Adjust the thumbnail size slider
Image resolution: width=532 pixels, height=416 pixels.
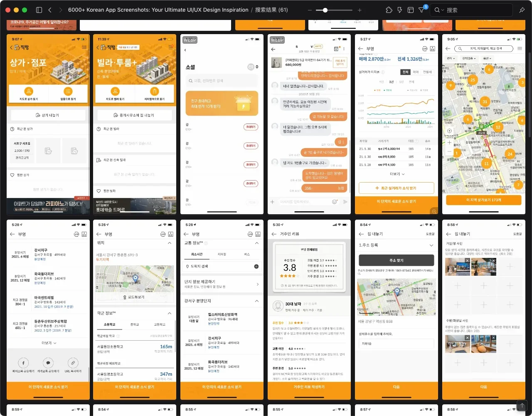click(x=325, y=10)
